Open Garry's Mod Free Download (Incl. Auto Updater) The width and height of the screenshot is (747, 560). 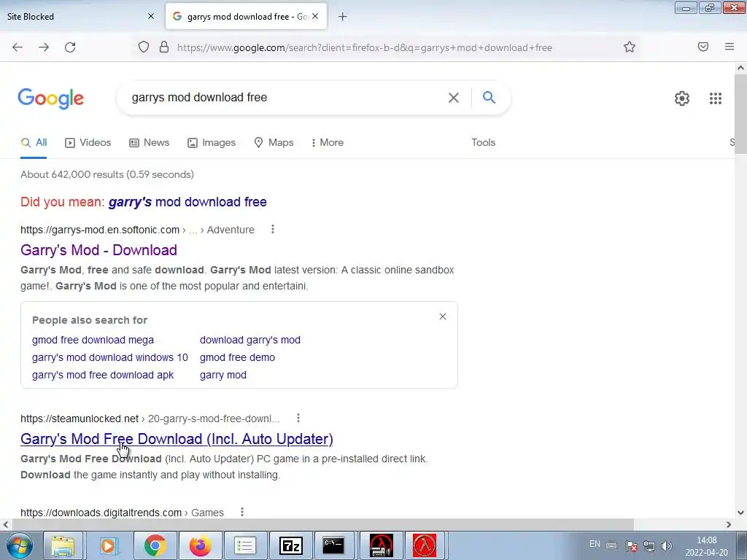[177, 439]
